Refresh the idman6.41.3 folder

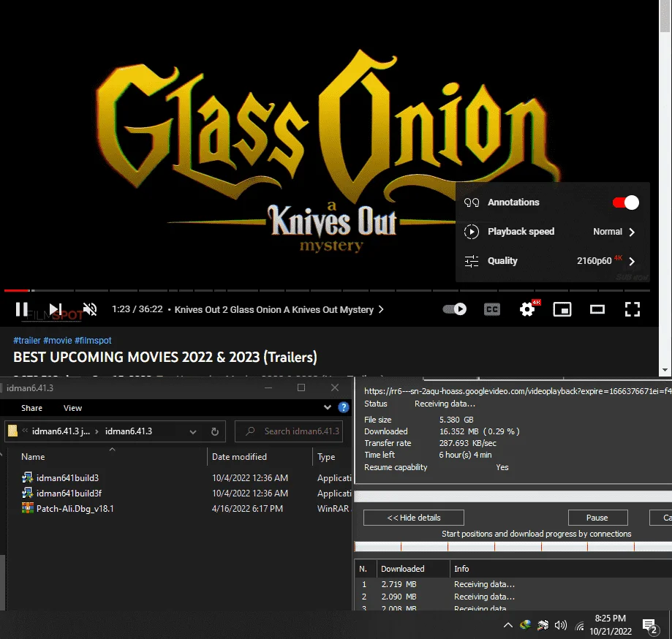(215, 431)
